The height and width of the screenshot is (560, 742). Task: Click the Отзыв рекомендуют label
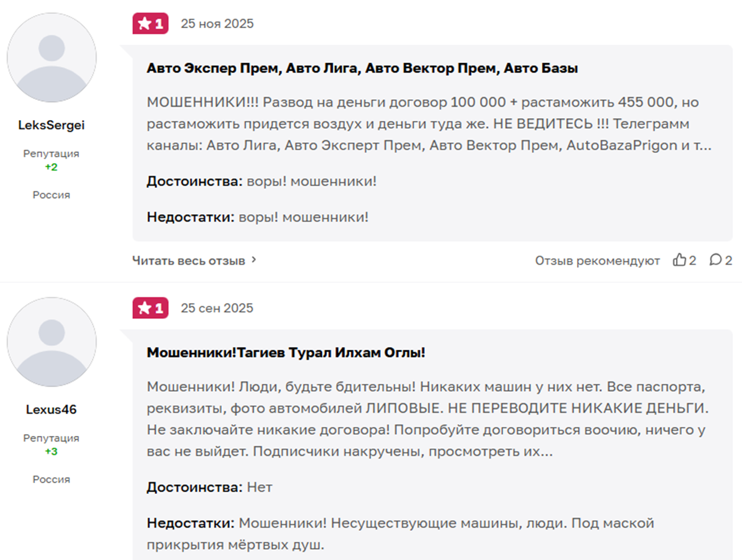pyautogui.click(x=598, y=260)
